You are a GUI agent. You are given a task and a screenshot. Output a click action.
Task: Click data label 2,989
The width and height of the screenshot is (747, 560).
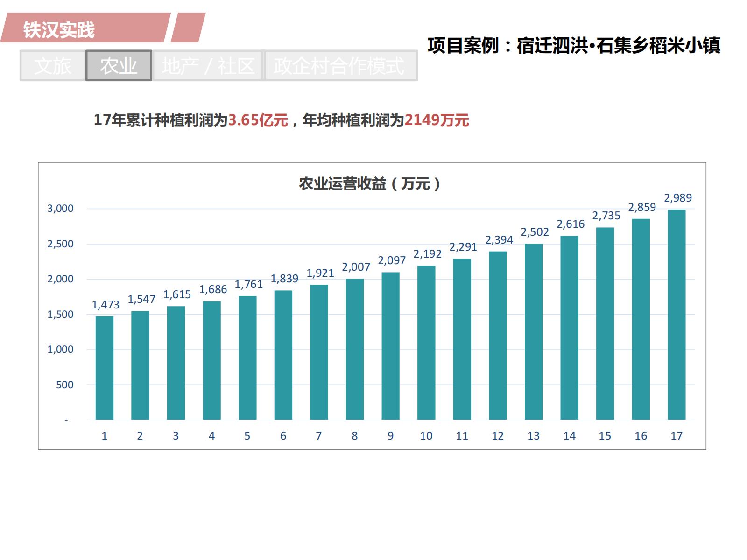pyautogui.click(x=678, y=198)
